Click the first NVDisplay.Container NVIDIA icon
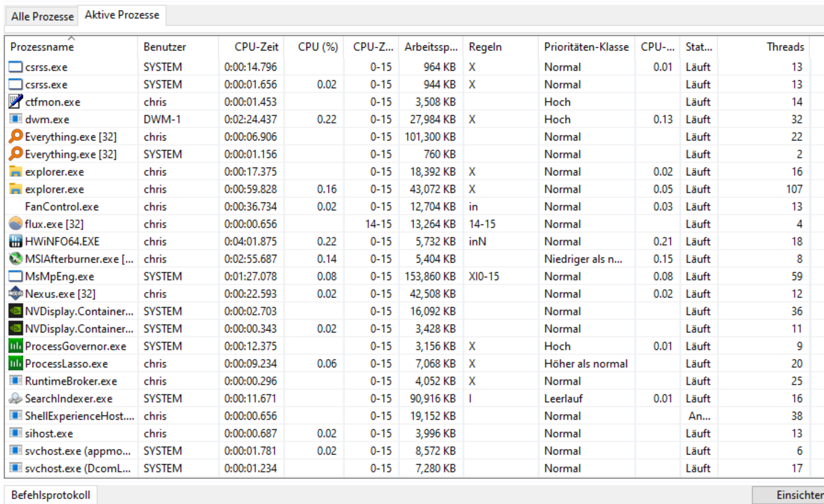824x504 pixels. pyautogui.click(x=15, y=311)
